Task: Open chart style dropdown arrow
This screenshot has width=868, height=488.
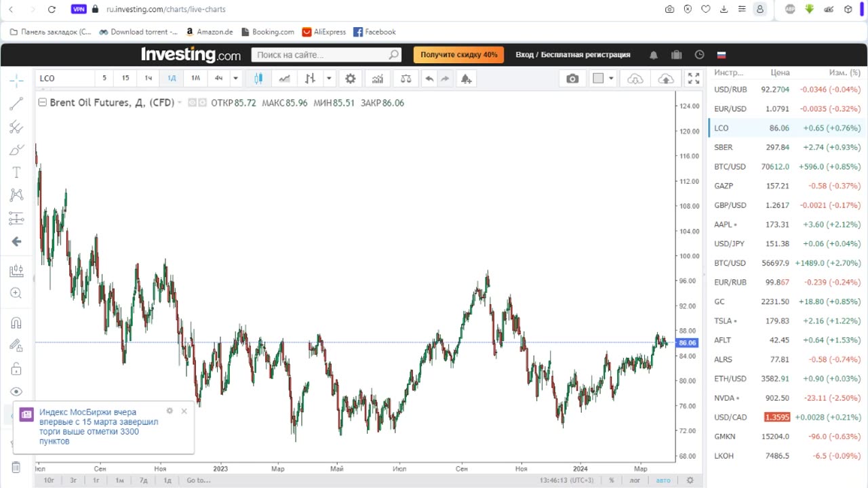Action: coord(329,79)
